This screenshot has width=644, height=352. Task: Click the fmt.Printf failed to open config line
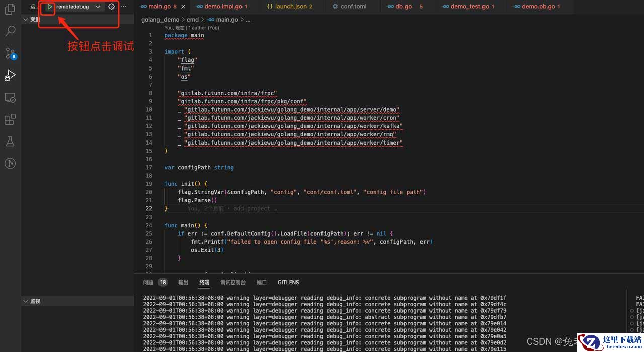(311, 242)
